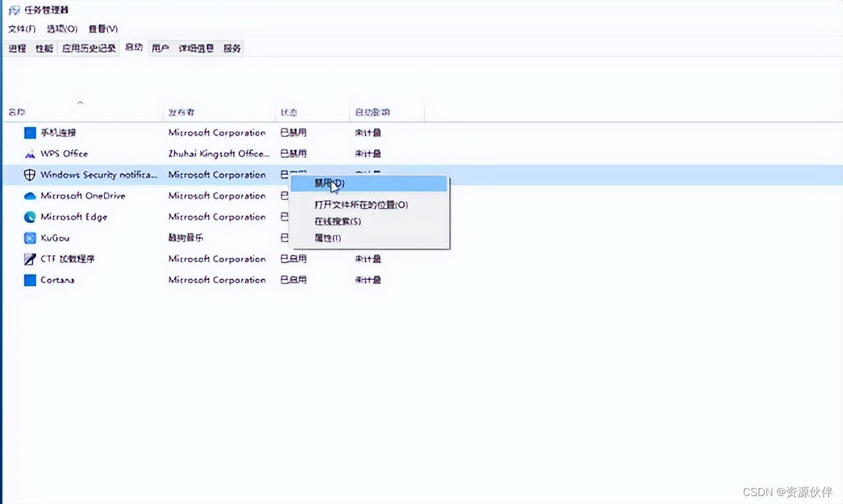Screen dimensions: 843x504
Task: Select the Windows Security notifica... row name
Action: pyautogui.click(x=99, y=175)
